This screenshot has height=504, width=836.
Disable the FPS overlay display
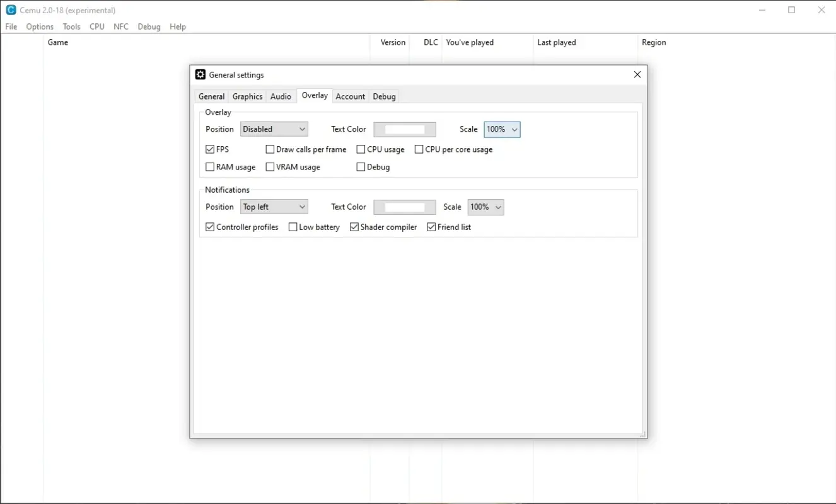(209, 149)
